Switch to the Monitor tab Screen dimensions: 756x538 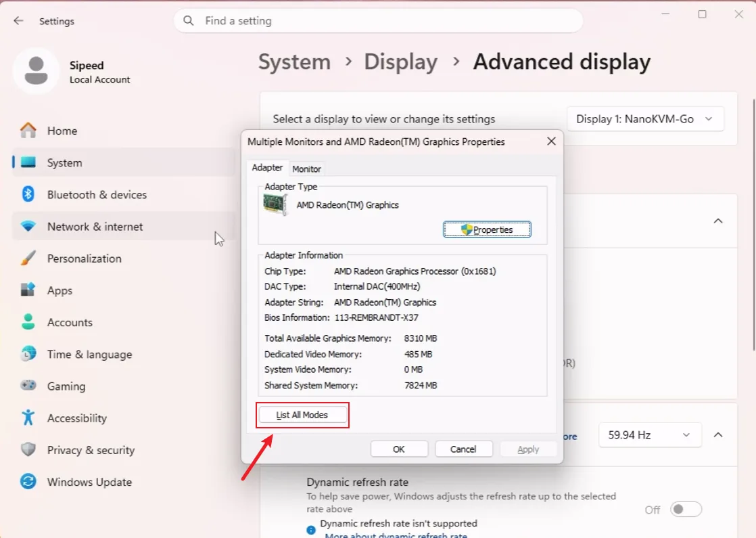pos(306,169)
